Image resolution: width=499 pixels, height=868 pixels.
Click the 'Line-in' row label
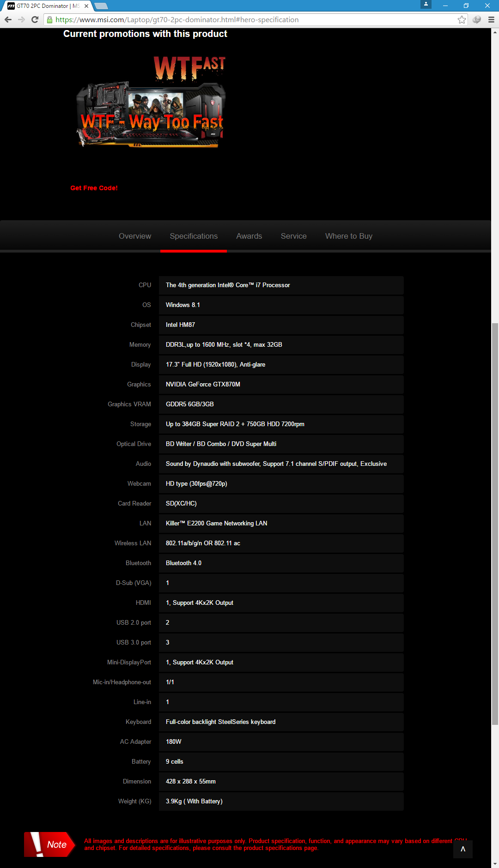142,702
